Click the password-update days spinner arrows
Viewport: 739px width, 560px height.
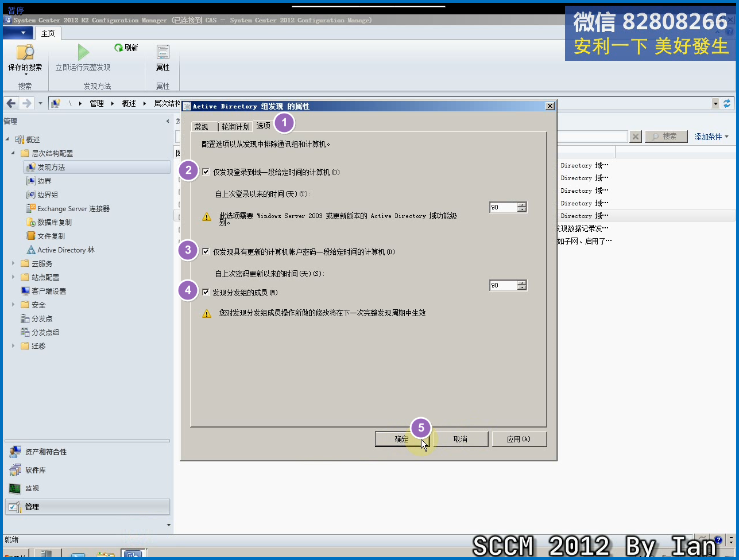point(521,285)
